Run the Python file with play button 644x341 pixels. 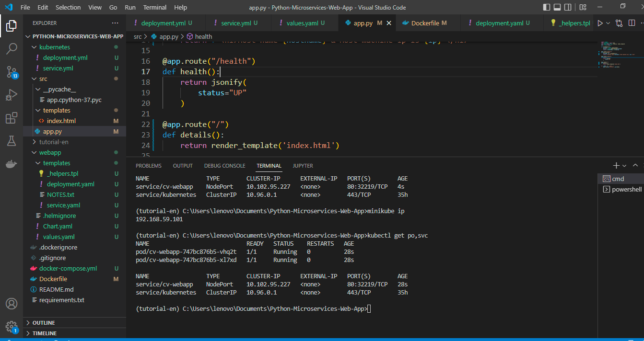[600, 23]
